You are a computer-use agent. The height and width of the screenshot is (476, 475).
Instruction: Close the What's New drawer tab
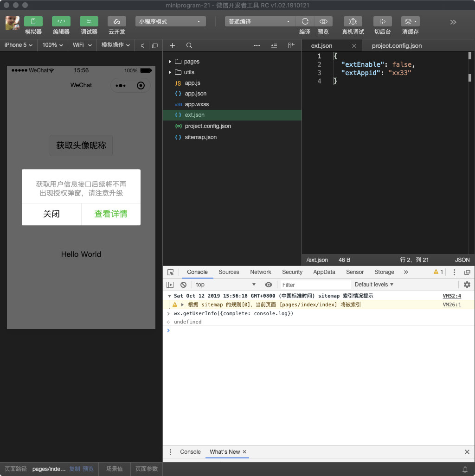(244, 452)
